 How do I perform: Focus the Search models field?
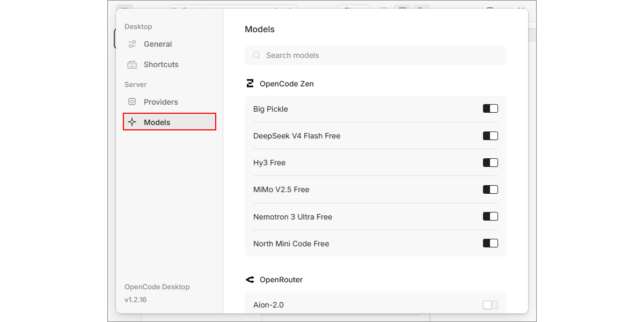(x=376, y=55)
